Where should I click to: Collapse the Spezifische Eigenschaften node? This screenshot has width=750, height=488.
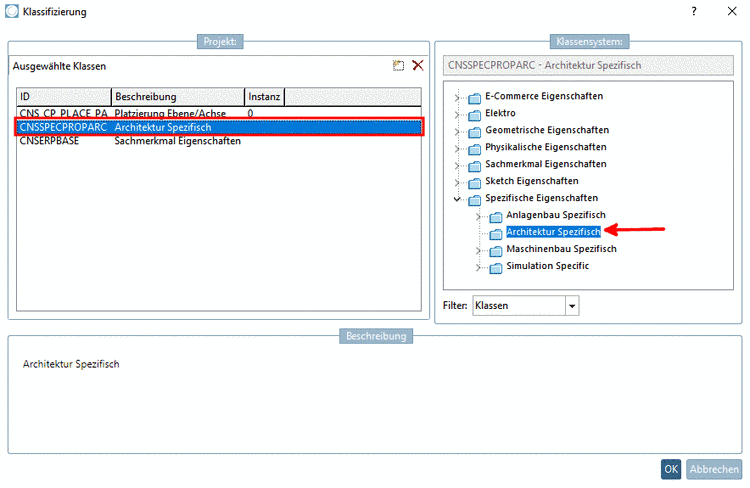[457, 199]
